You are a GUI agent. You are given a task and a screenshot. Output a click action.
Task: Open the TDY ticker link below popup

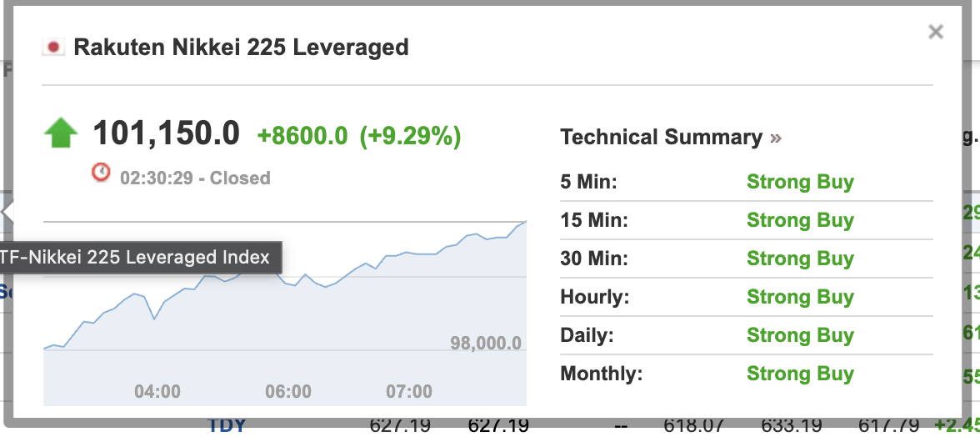pyautogui.click(x=227, y=427)
